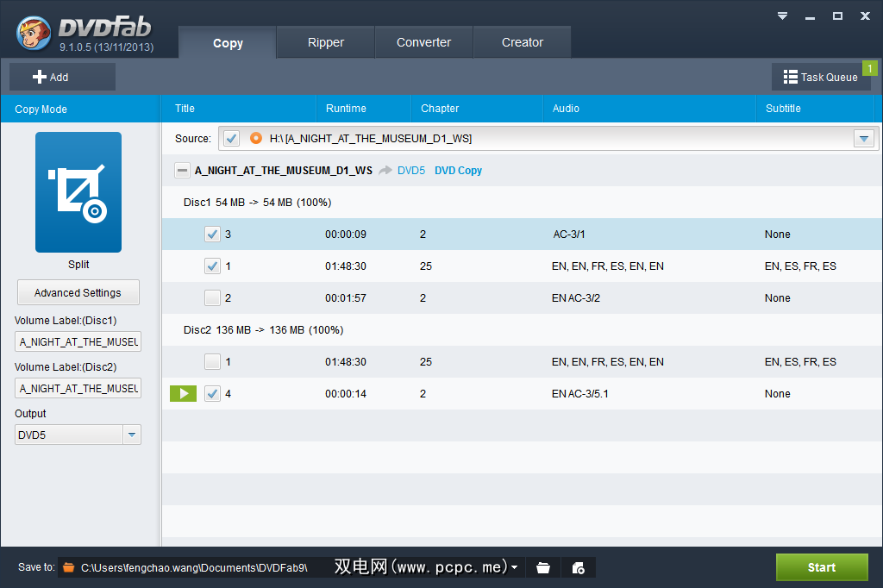Open the Task Queue list
Image resolution: width=883 pixels, height=588 pixels.
pyautogui.click(x=820, y=78)
